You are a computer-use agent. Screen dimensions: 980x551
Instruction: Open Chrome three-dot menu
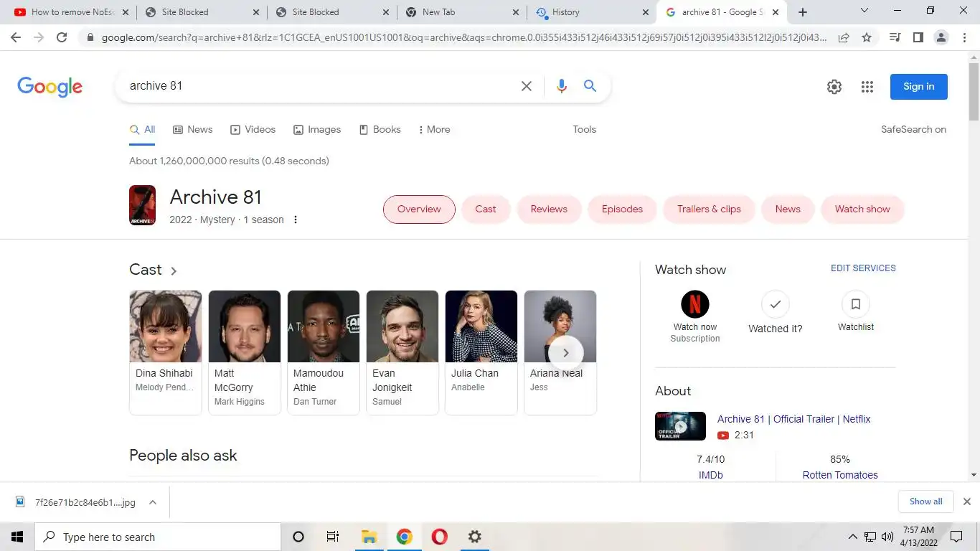[964, 37]
